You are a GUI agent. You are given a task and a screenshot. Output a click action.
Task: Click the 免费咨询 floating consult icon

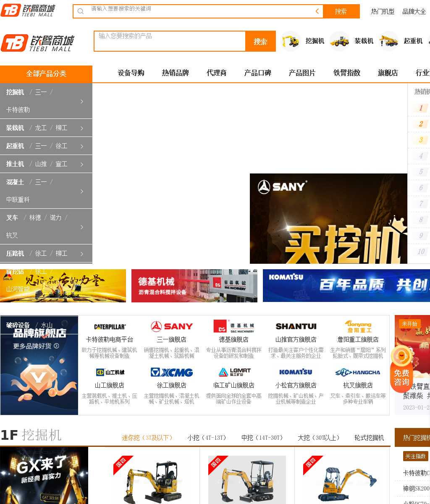pyautogui.click(x=401, y=369)
